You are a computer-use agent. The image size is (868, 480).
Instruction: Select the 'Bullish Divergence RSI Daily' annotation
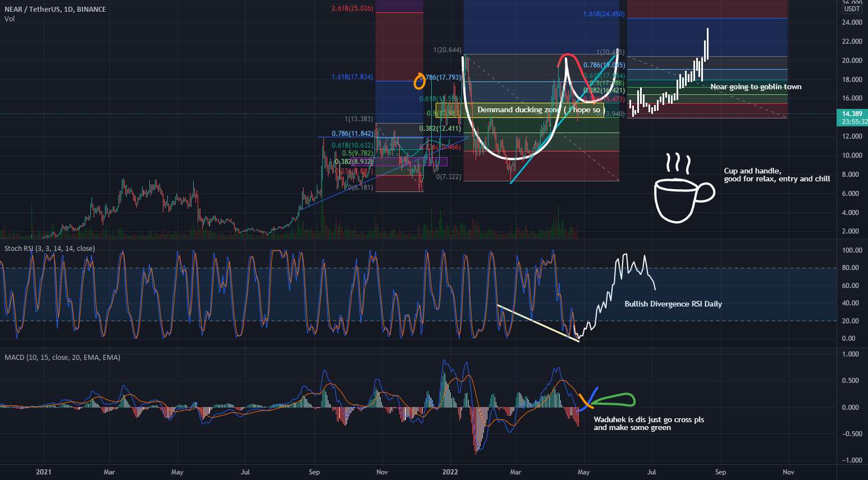click(673, 304)
